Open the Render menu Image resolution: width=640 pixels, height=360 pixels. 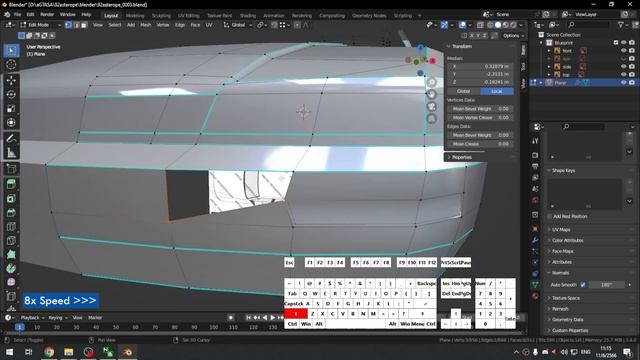click(x=47, y=14)
